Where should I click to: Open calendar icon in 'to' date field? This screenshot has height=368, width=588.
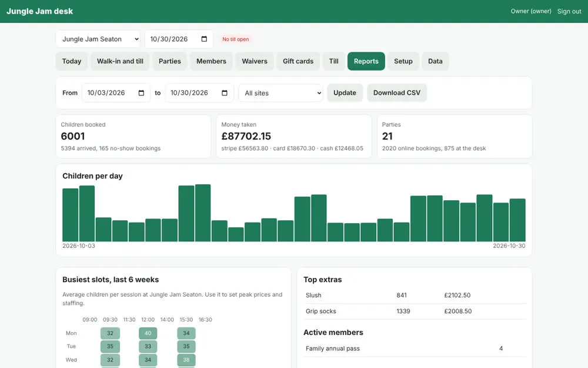224,93
